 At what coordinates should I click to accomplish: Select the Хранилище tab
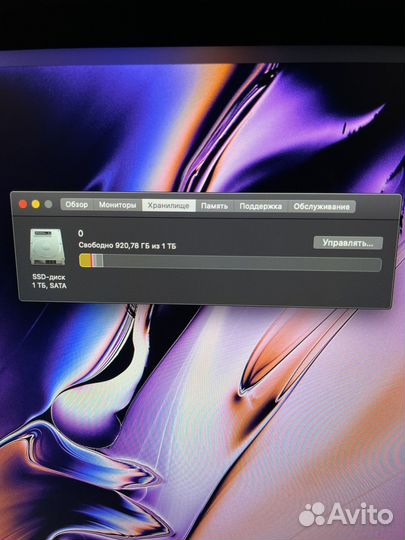[x=169, y=206]
